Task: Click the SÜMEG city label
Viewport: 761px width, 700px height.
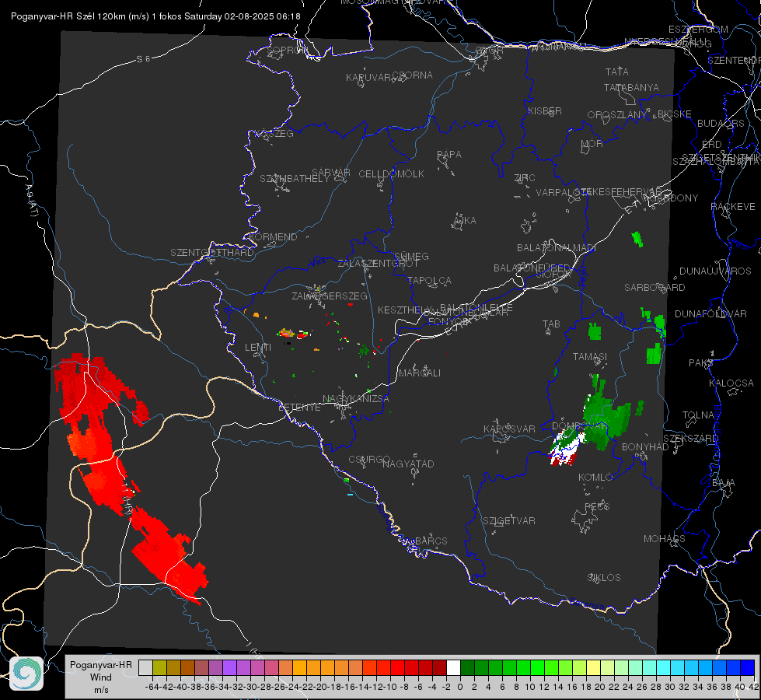Action: 411,256
